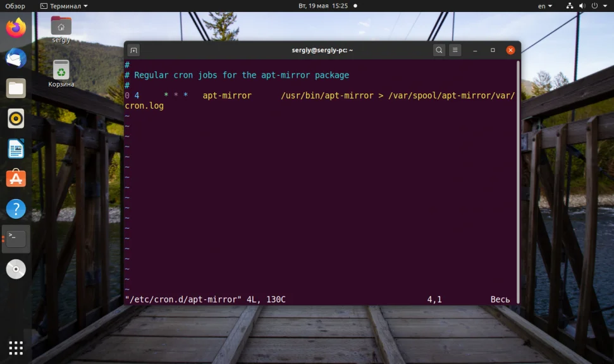This screenshot has width=614, height=364.
Task: Show all applications grid
Action: pyautogui.click(x=16, y=348)
